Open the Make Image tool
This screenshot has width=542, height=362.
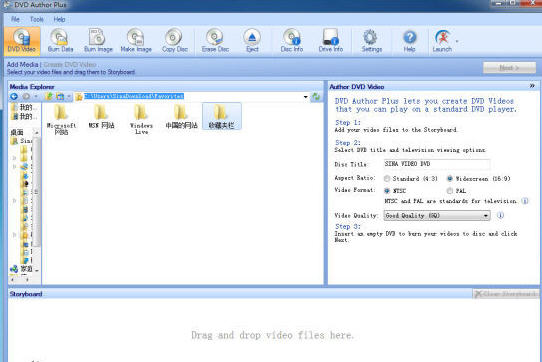tap(136, 41)
